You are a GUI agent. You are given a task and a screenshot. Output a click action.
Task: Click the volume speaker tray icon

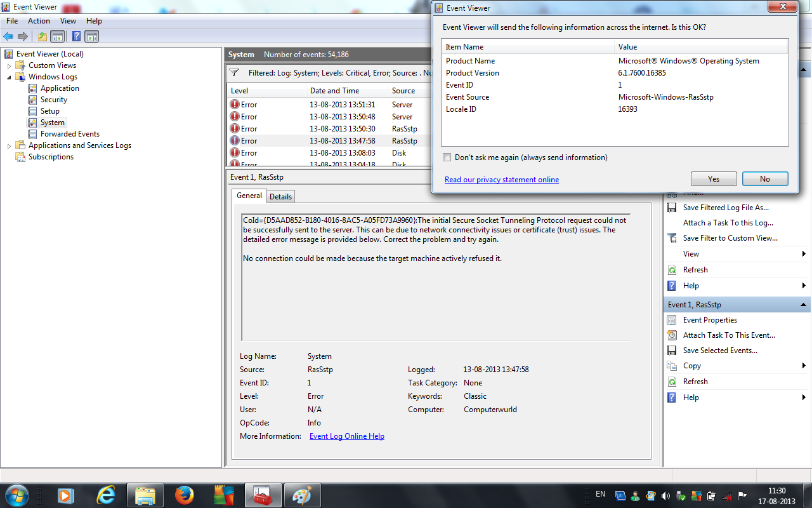[x=665, y=496]
